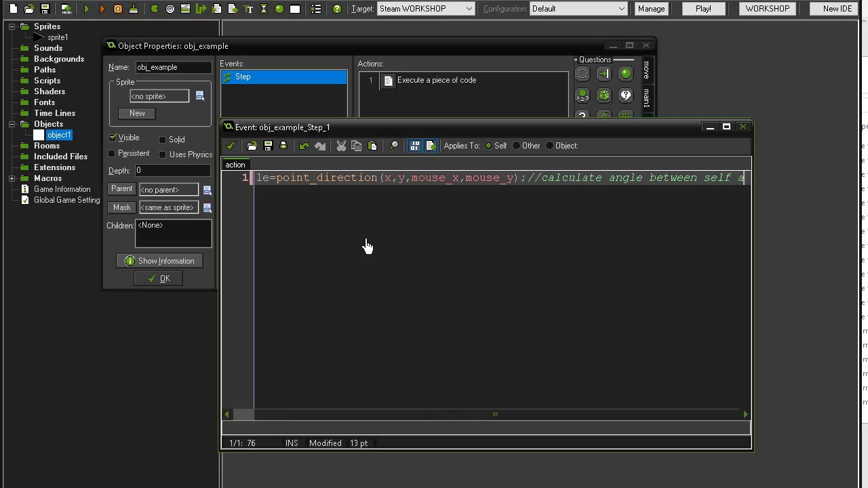
Task: Cut selection with scissors icon
Action: (x=341, y=146)
